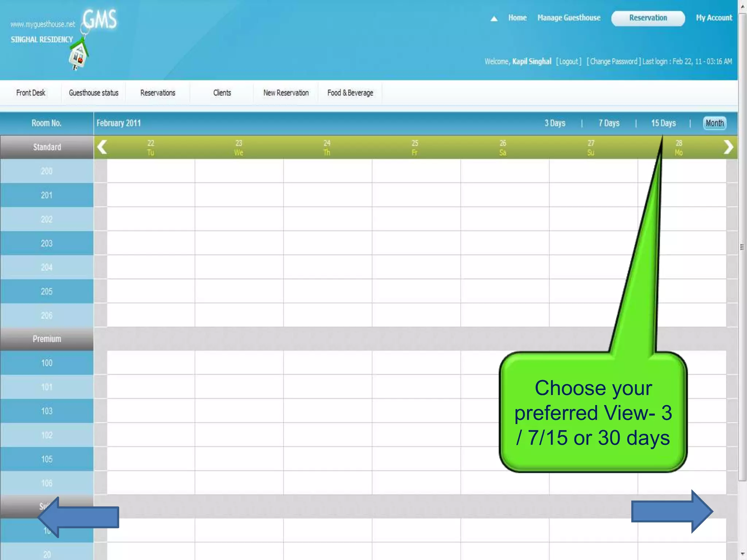This screenshot has height=560, width=747.
Task: Collapse the Premium room category header
Action: coord(47,339)
